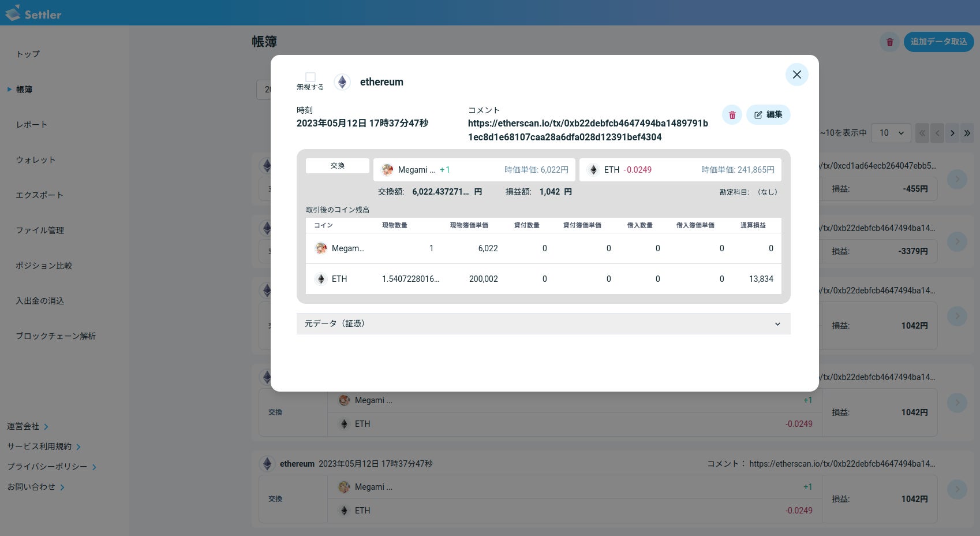The width and height of the screenshot is (980, 536).
Task: Expand the 元データ(証憑) section
Action: pyautogui.click(x=543, y=323)
